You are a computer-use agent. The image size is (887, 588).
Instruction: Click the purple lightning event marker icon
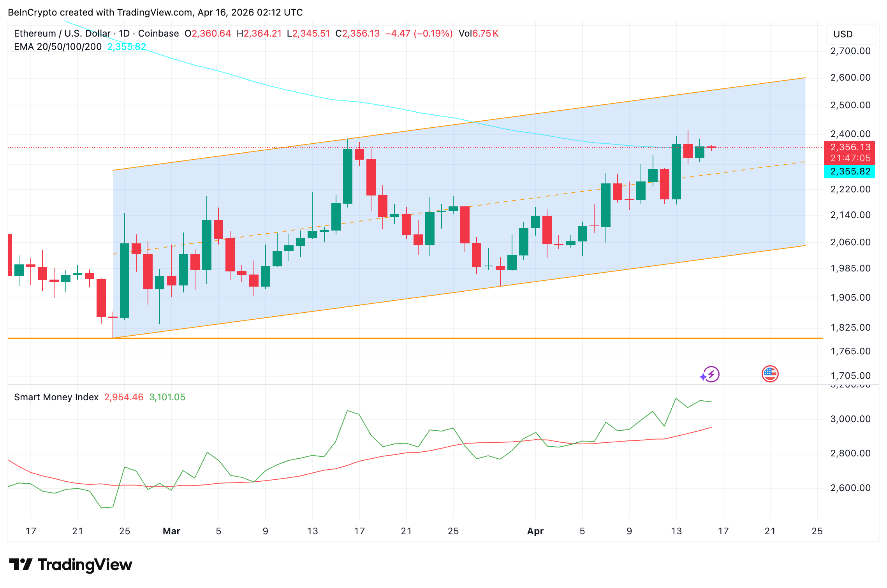[709, 374]
